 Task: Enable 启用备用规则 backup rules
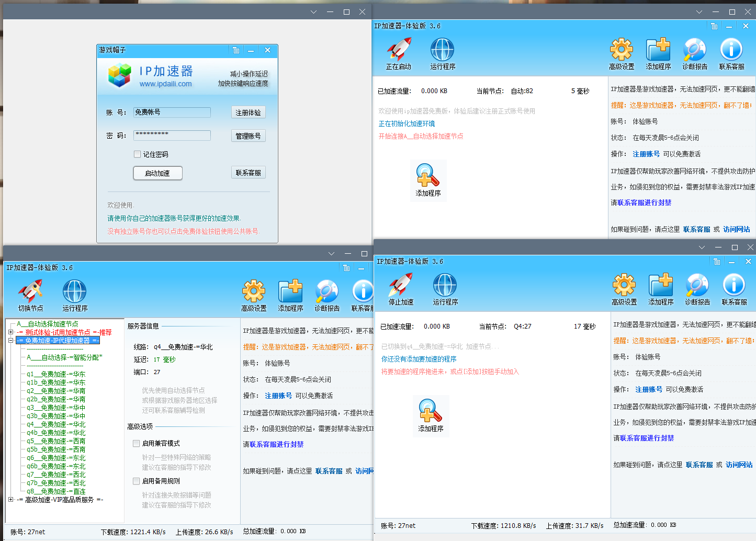coord(136,481)
